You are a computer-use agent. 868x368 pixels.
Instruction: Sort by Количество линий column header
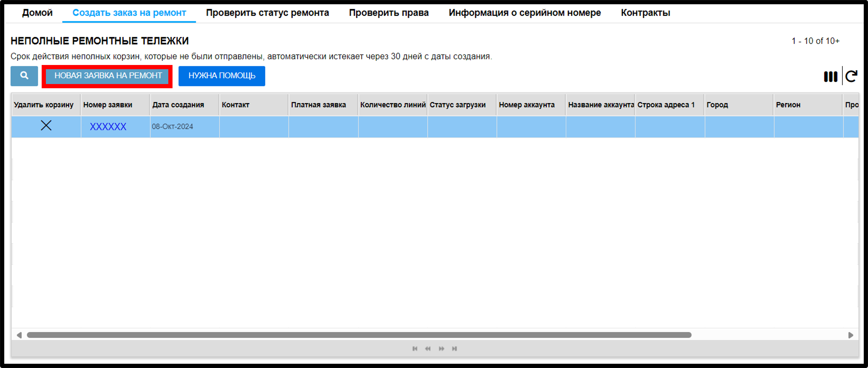tap(393, 105)
